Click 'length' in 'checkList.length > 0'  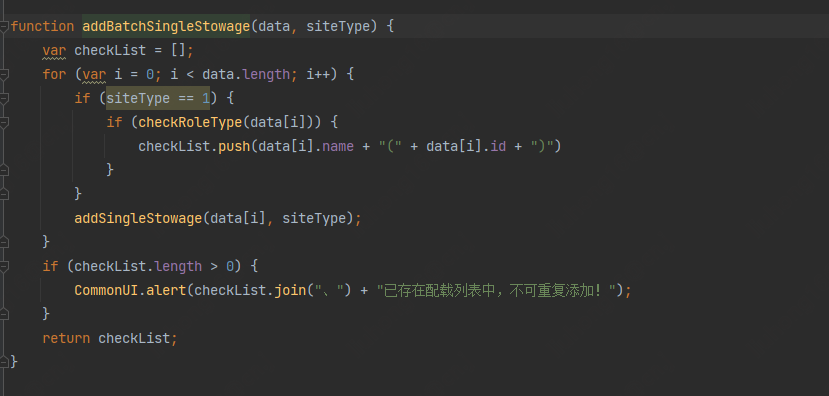coord(178,266)
